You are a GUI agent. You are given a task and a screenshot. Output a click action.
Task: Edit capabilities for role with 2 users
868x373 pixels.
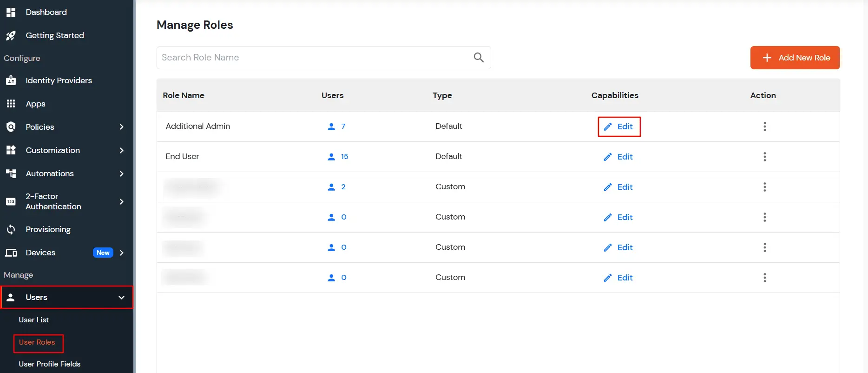619,187
